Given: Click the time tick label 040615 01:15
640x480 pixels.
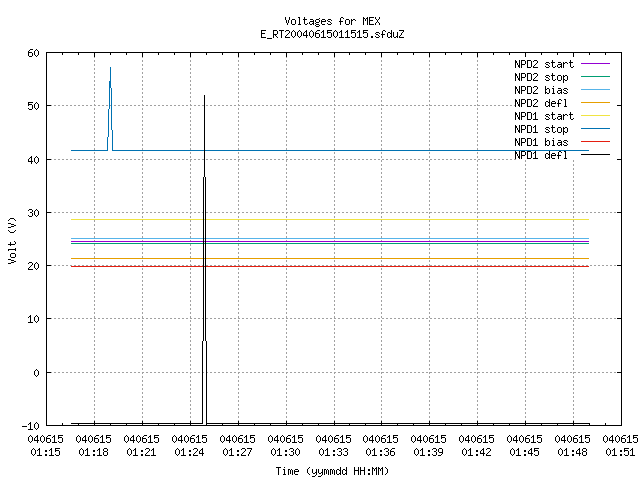Looking at the screenshot, I should 46,446.
